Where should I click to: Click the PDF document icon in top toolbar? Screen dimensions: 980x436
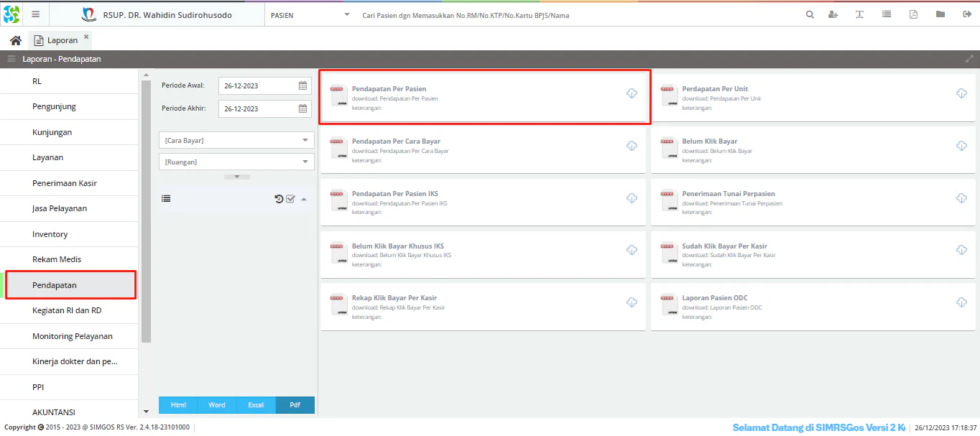913,14
